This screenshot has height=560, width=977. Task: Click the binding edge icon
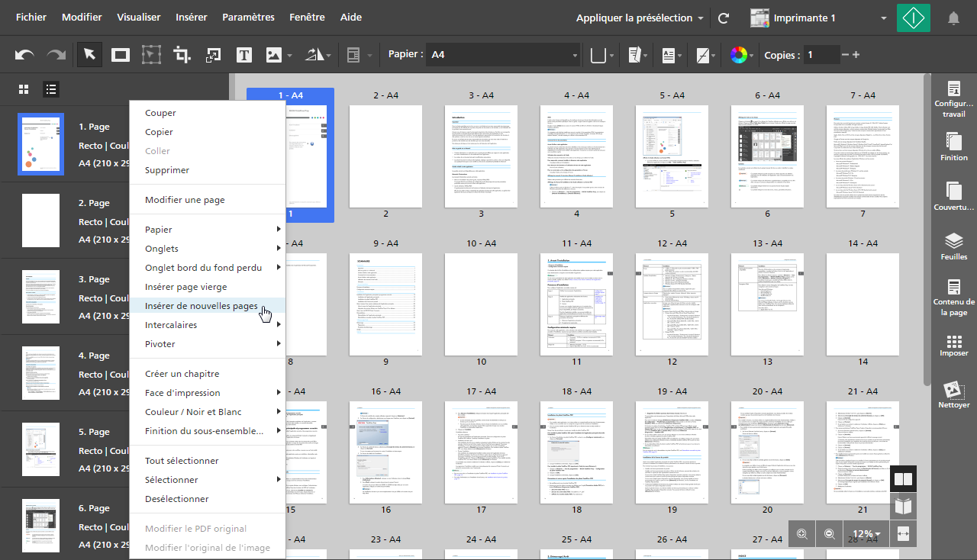[x=598, y=55]
